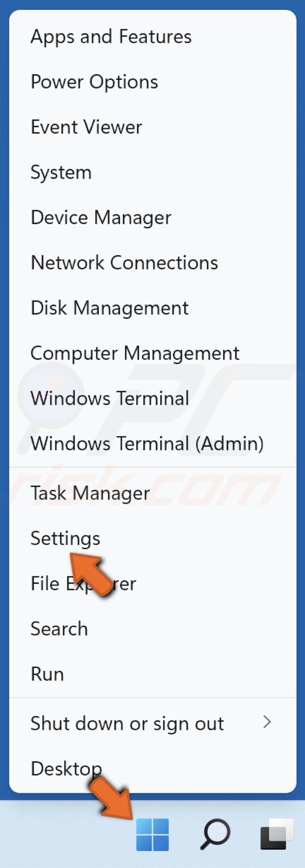The image size is (305, 868).
Task: Open Apps and Features
Action: 111,37
